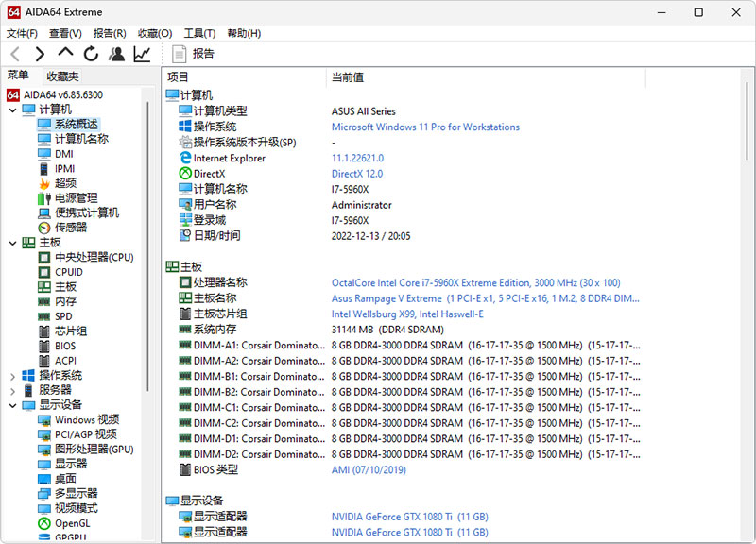
Task: Click the back navigation arrow
Action: 15,54
